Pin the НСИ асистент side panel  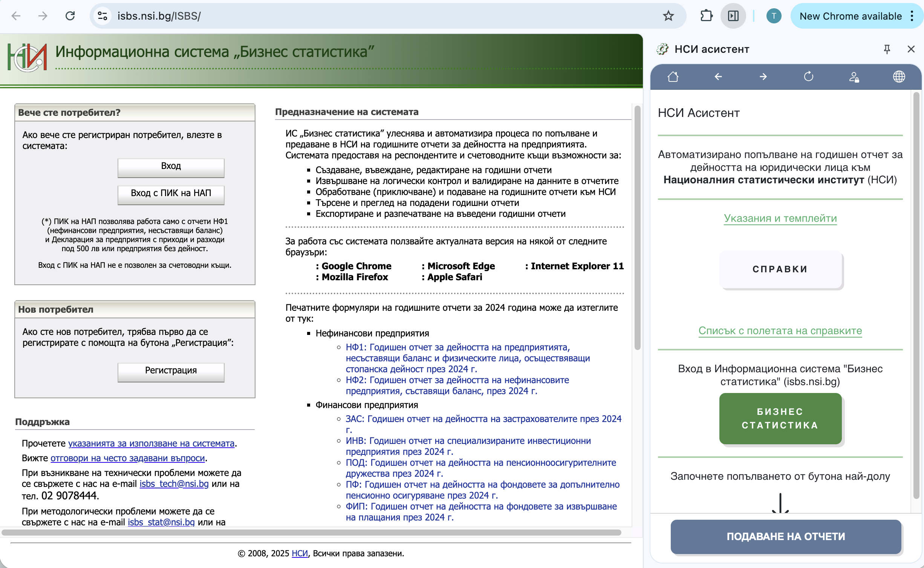[887, 49]
